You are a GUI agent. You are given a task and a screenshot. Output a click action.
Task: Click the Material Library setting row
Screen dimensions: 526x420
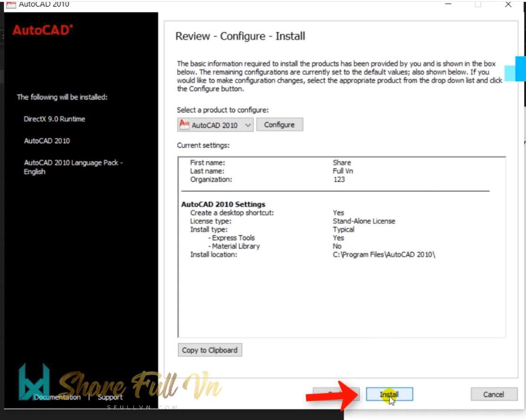[275, 246]
